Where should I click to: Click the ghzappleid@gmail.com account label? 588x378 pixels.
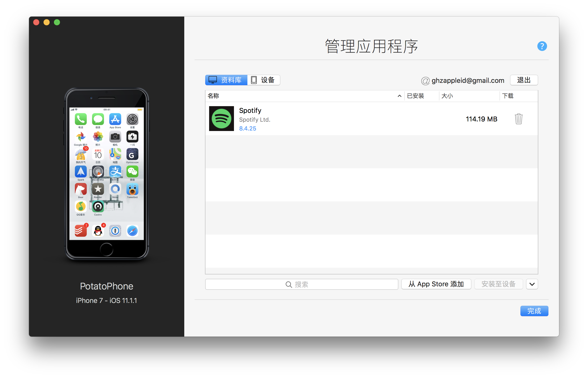[x=468, y=81]
